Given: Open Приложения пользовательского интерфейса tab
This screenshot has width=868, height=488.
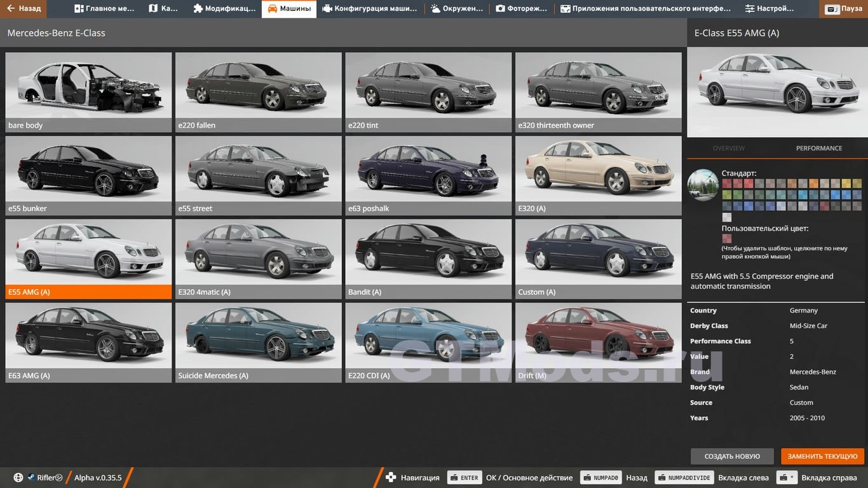Looking at the screenshot, I should 645,9.
